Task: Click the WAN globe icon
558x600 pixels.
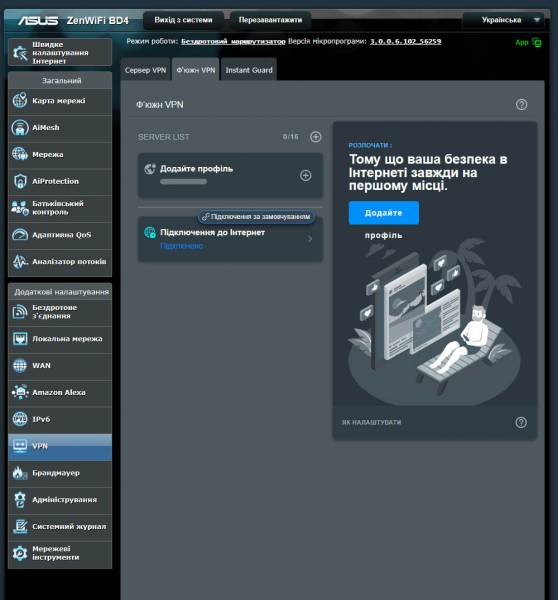Action: (20, 365)
